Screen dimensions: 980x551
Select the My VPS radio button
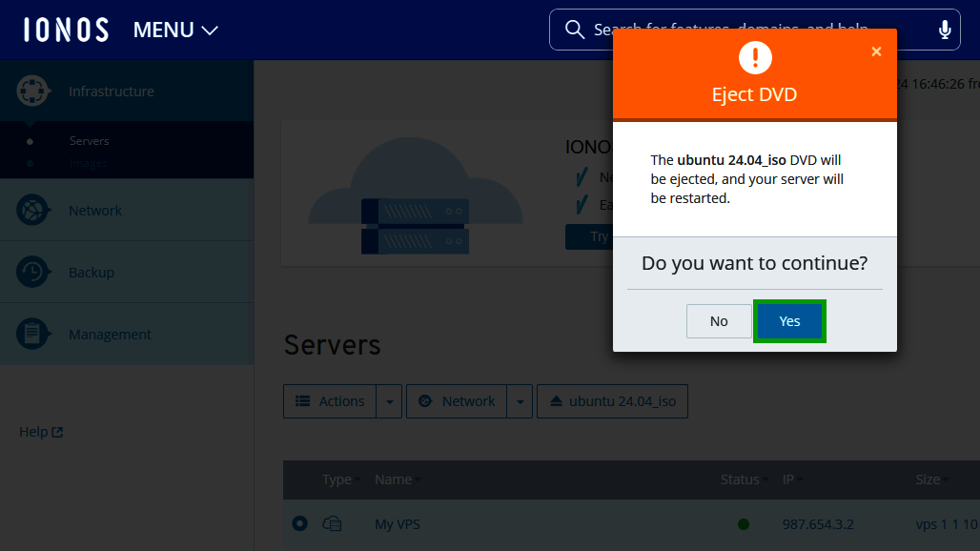tap(300, 523)
